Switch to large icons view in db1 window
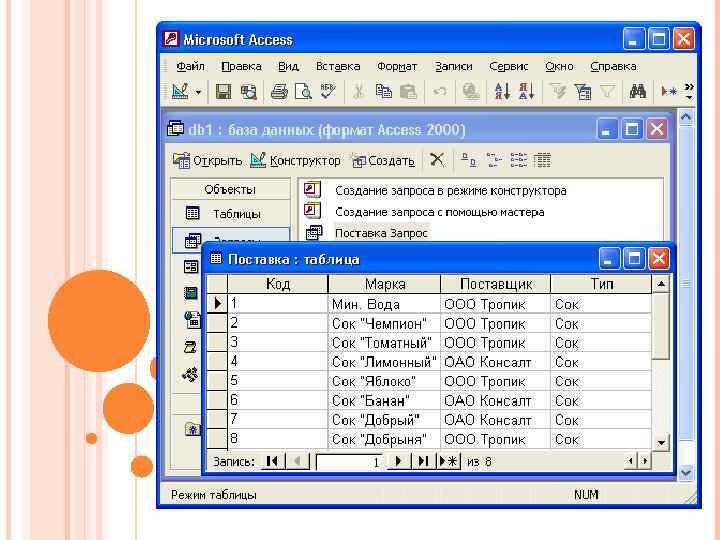 tap(468, 160)
